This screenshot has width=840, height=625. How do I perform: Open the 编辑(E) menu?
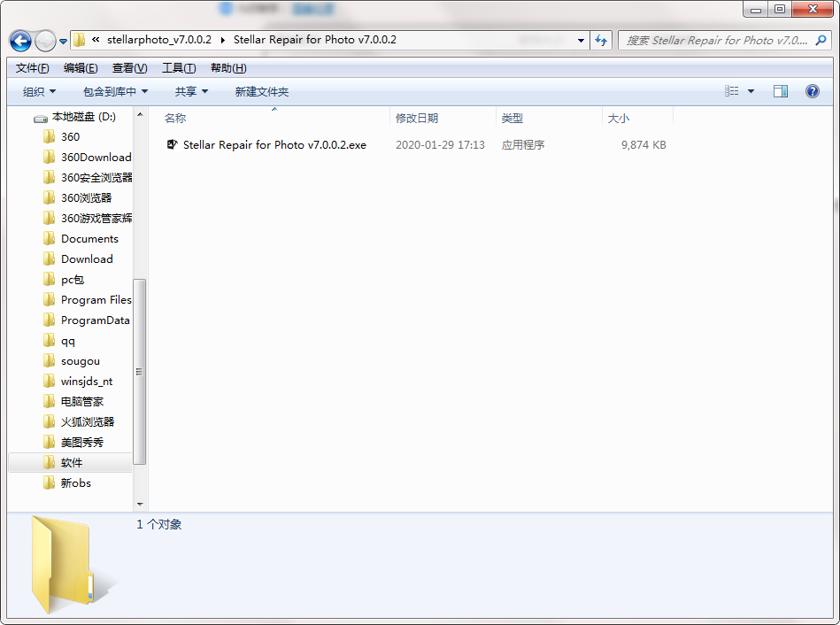81,68
